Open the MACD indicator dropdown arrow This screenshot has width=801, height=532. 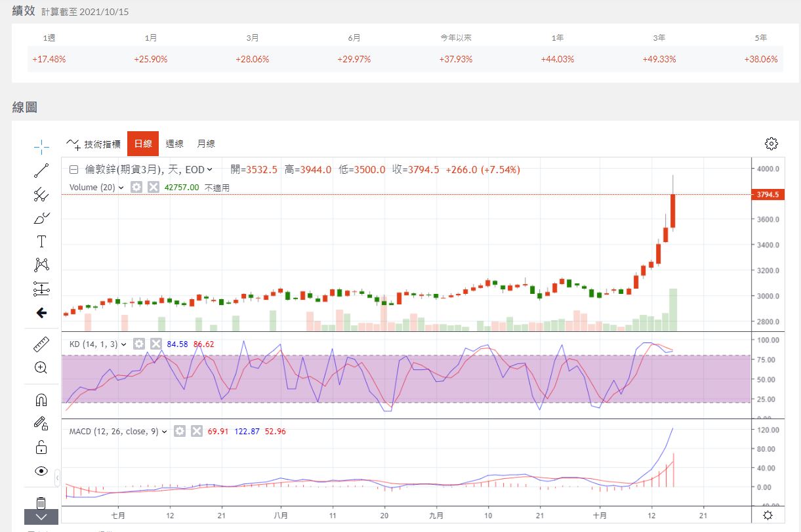pyautogui.click(x=165, y=432)
